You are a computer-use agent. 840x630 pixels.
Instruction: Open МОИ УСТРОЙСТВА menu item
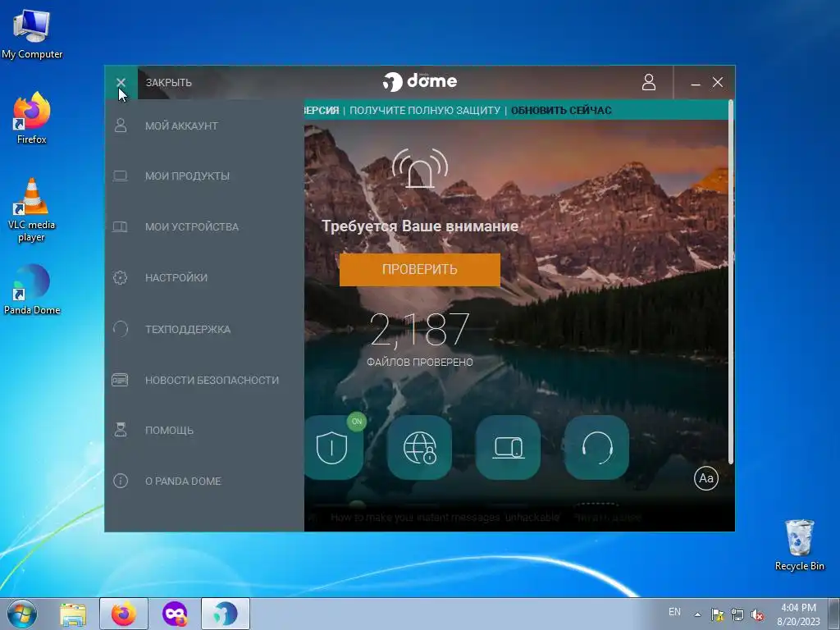(x=204, y=227)
